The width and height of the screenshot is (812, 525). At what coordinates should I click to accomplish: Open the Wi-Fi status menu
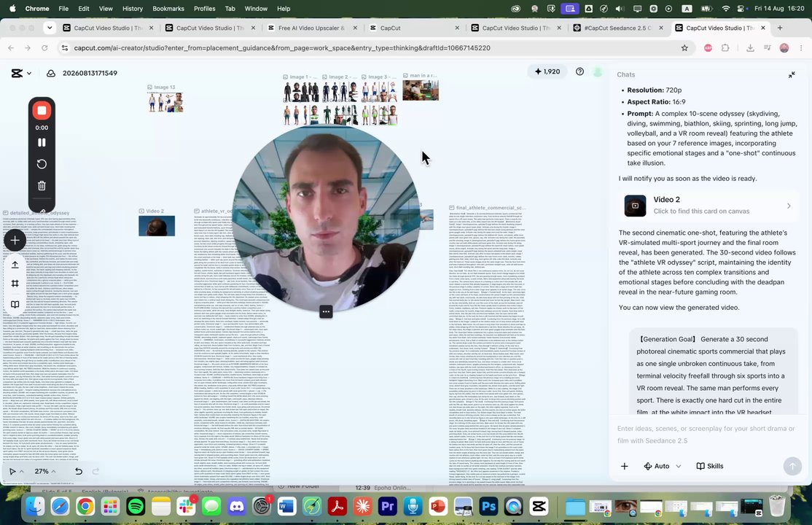point(726,8)
